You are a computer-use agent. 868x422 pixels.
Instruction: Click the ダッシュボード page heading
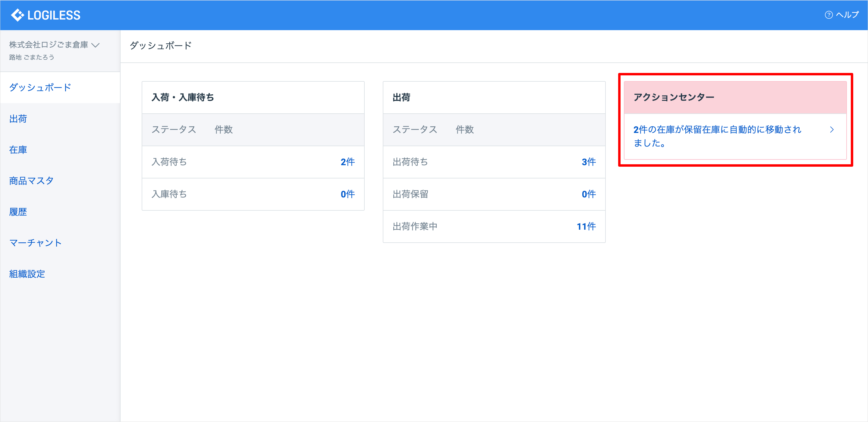click(161, 46)
